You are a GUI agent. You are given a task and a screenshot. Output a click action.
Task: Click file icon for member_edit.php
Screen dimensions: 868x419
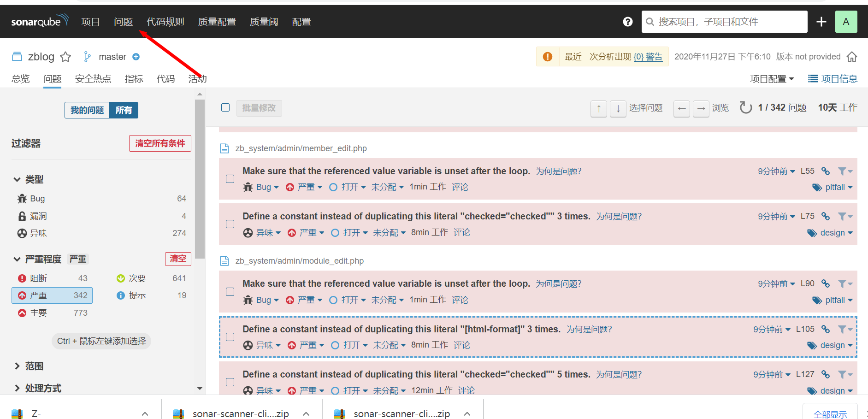pyautogui.click(x=224, y=148)
